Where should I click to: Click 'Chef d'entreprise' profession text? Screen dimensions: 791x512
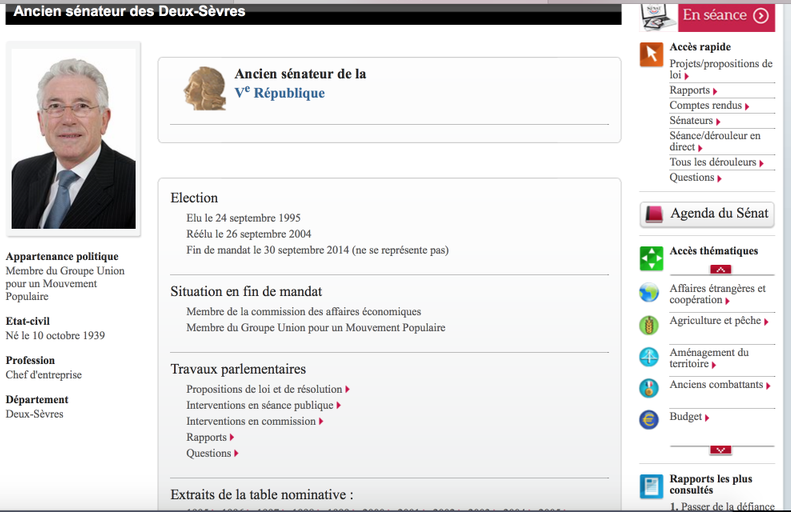point(43,375)
